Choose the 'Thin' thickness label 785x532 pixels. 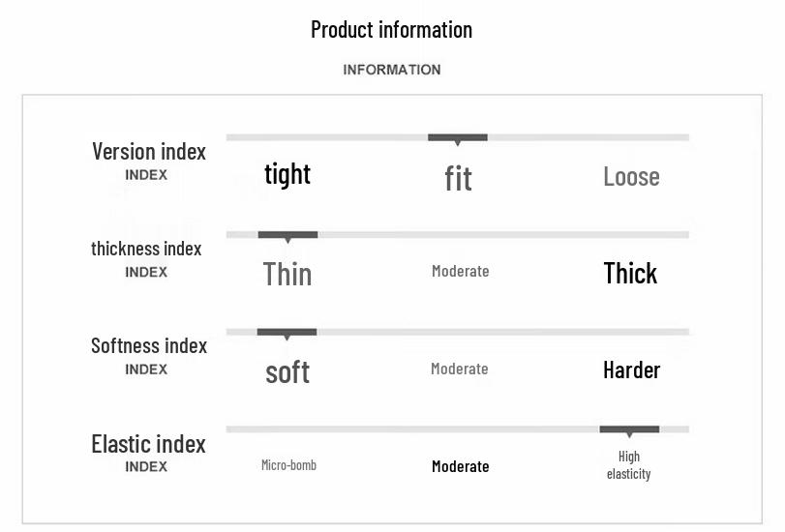click(x=287, y=274)
